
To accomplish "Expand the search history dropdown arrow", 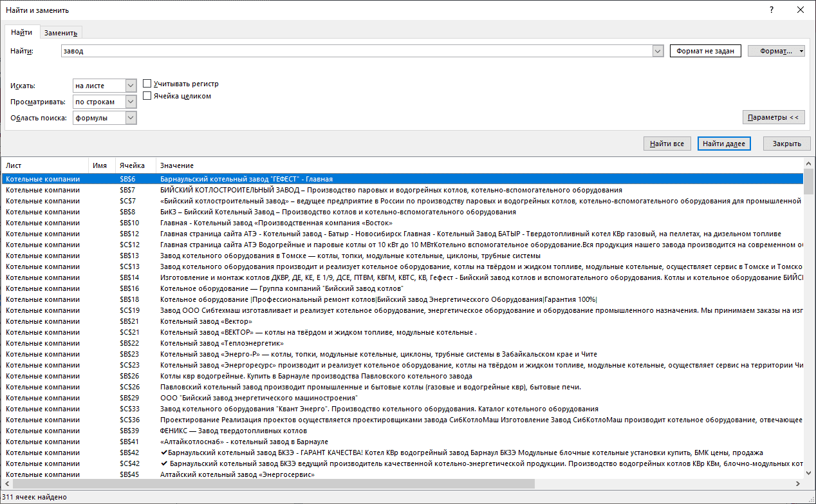I will click(x=658, y=51).
